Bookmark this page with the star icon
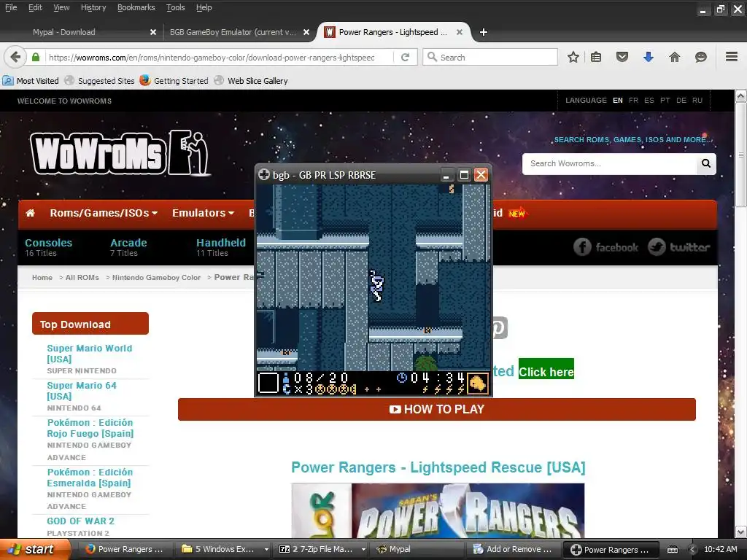Screen dimensions: 747x560 pyautogui.click(x=573, y=57)
